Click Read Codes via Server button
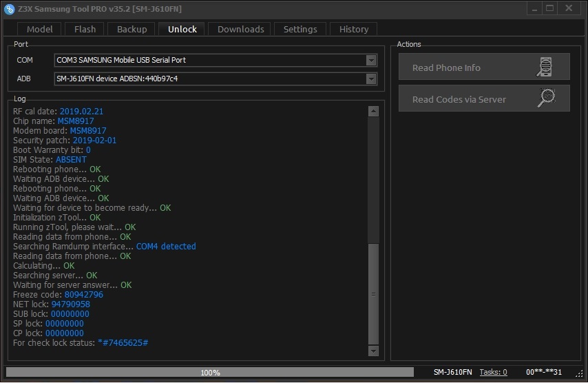The height and width of the screenshot is (383, 588). click(484, 99)
